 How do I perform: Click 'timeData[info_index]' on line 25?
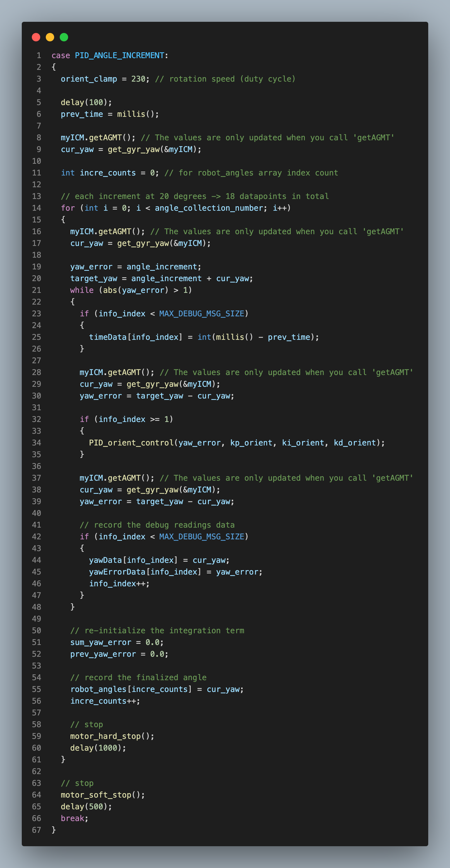point(136,337)
